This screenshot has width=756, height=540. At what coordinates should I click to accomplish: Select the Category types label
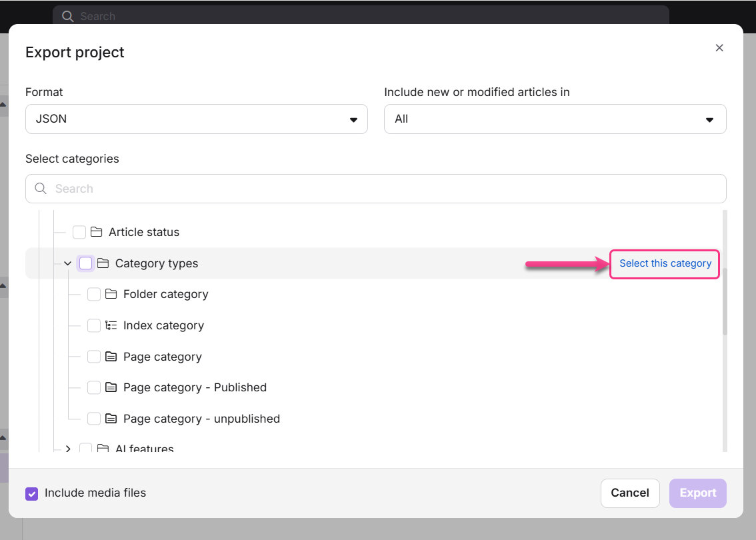pyautogui.click(x=157, y=263)
